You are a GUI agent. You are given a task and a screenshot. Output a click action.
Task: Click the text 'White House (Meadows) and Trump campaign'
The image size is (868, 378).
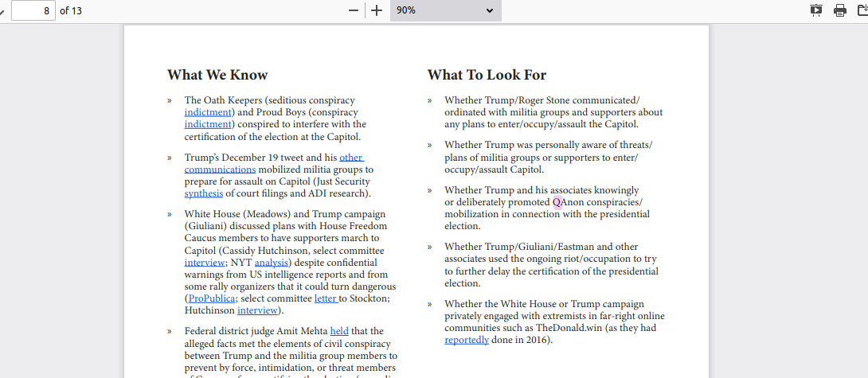pyautogui.click(x=285, y=214)
